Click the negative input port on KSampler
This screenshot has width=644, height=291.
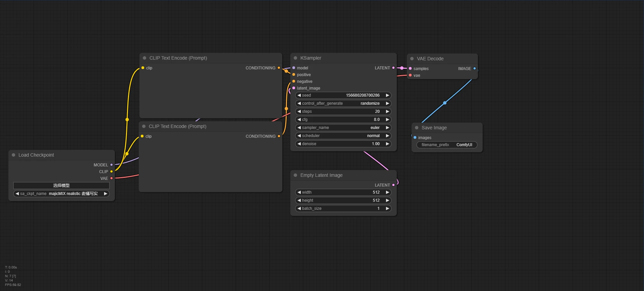tap(294, 81)
